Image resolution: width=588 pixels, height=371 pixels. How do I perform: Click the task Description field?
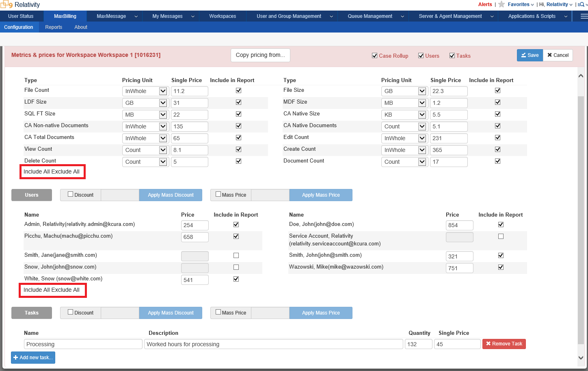pyautogui.click(x=274, y=344)
